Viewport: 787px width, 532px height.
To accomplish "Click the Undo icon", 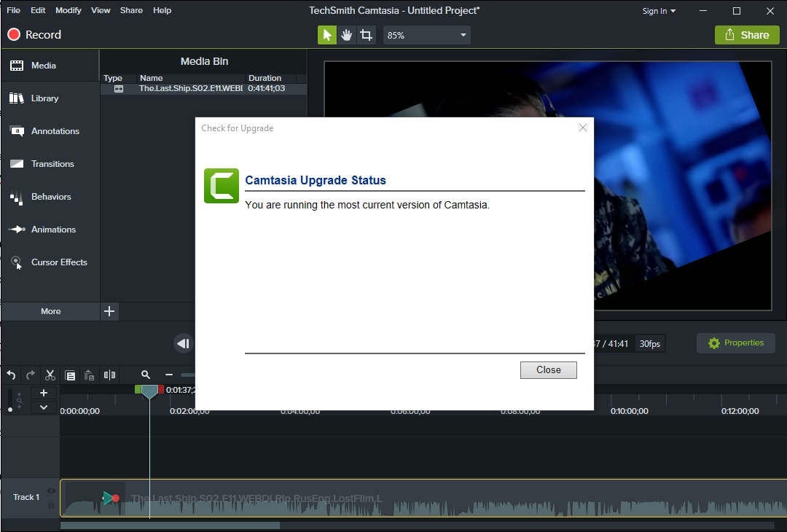I will pos(11,375).
